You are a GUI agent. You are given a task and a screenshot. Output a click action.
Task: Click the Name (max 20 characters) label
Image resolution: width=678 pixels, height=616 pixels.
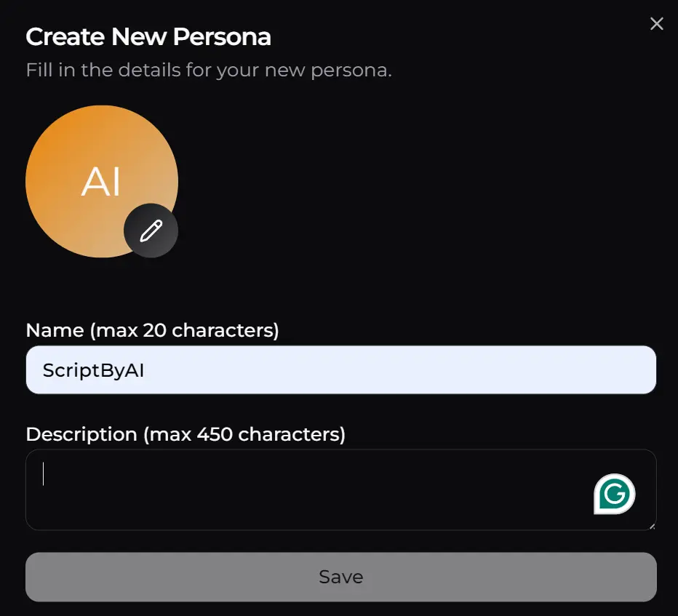coord(153,330)
